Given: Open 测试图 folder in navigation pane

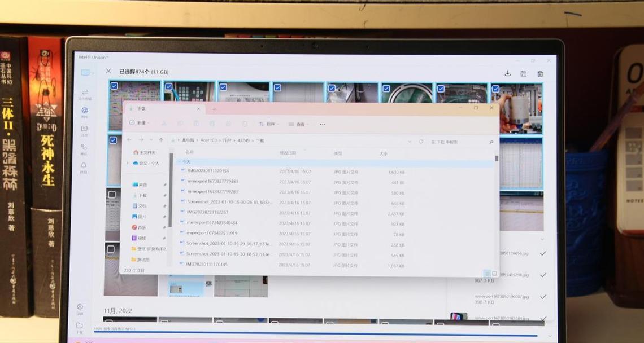Looking at the screenshot, I should pyautogui.click(x=140, y=260).
